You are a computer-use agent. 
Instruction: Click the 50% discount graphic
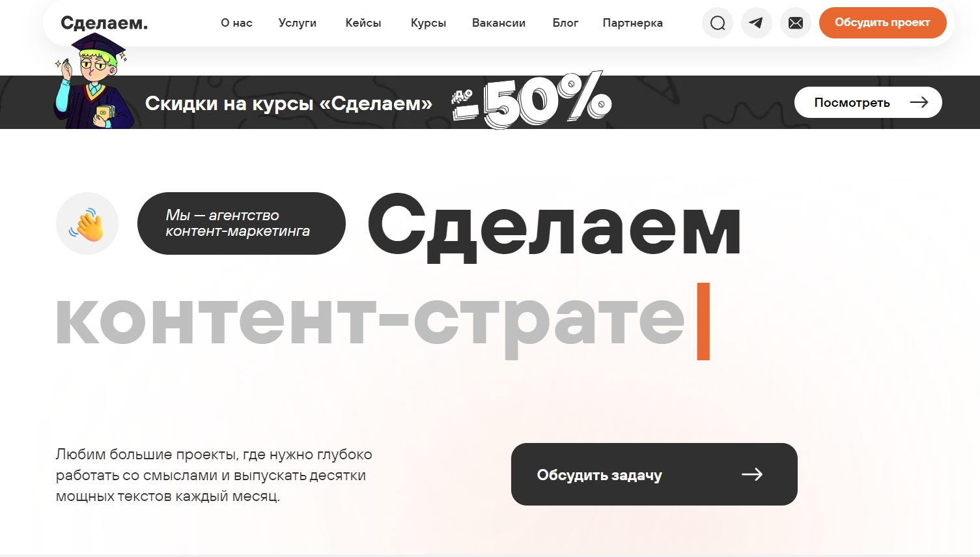click(x=531, y=100)
